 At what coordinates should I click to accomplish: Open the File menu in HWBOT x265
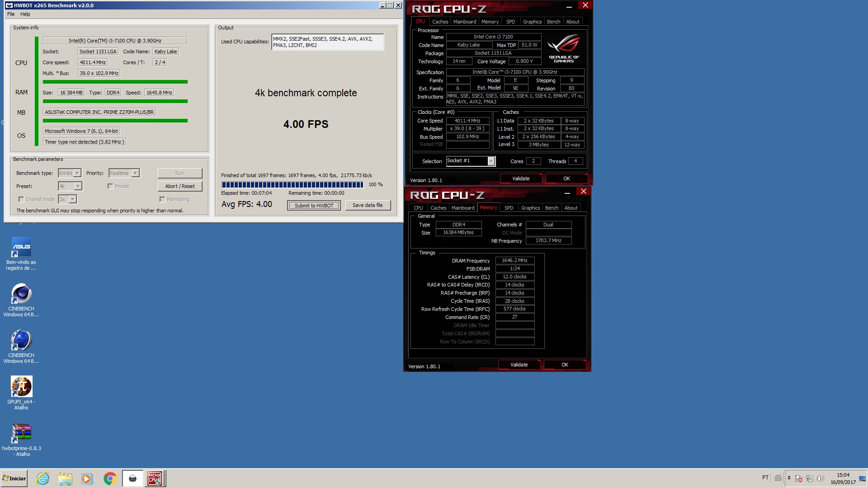[x=11, y=14]
